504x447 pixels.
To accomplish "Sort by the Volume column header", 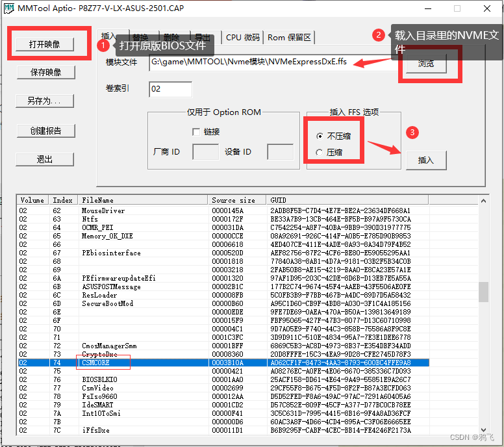I will coord(32,200).
